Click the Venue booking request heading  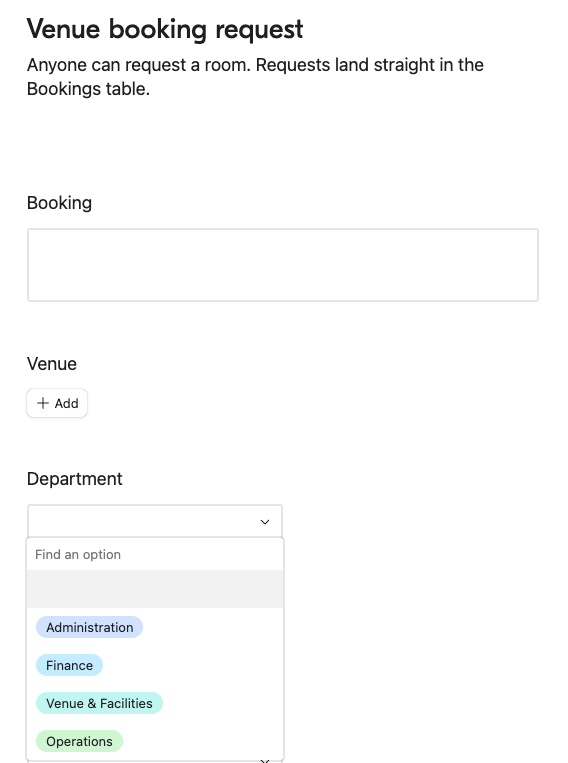165,29
